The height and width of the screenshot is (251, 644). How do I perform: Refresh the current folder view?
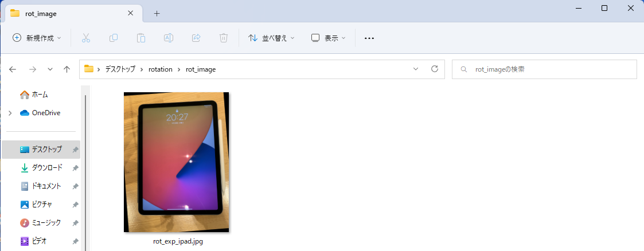435,69
